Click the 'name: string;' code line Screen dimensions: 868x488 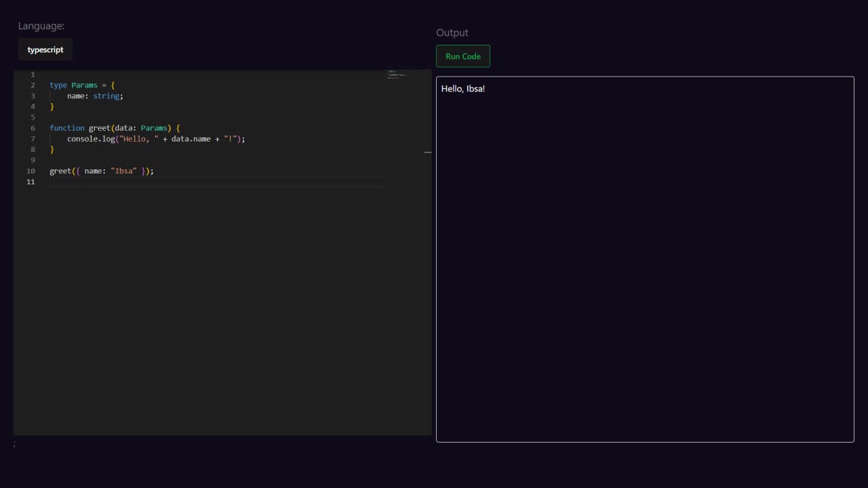tap(95, 96)
